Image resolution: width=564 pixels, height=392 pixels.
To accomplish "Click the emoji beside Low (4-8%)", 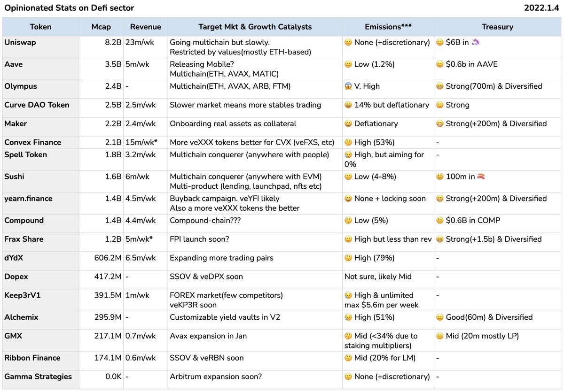I will [348, 177].
